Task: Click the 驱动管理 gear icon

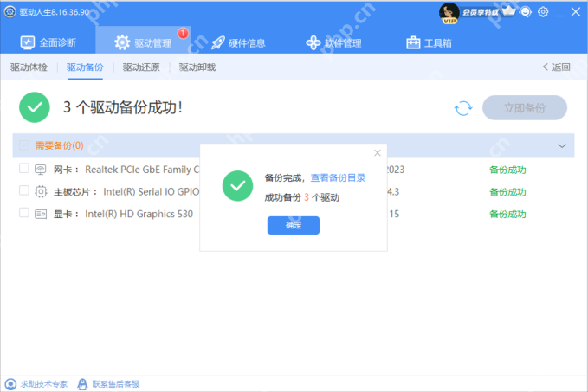Action: point(122,42)
